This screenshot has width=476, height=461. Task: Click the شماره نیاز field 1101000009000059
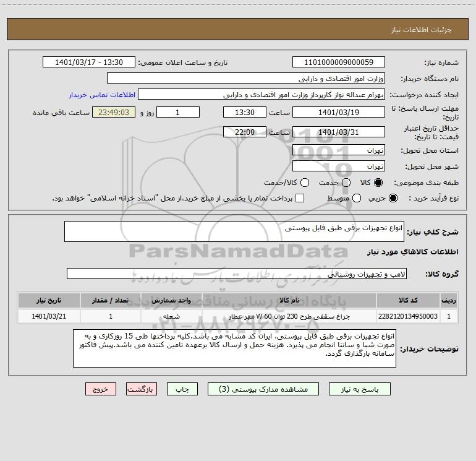[339, 62]
